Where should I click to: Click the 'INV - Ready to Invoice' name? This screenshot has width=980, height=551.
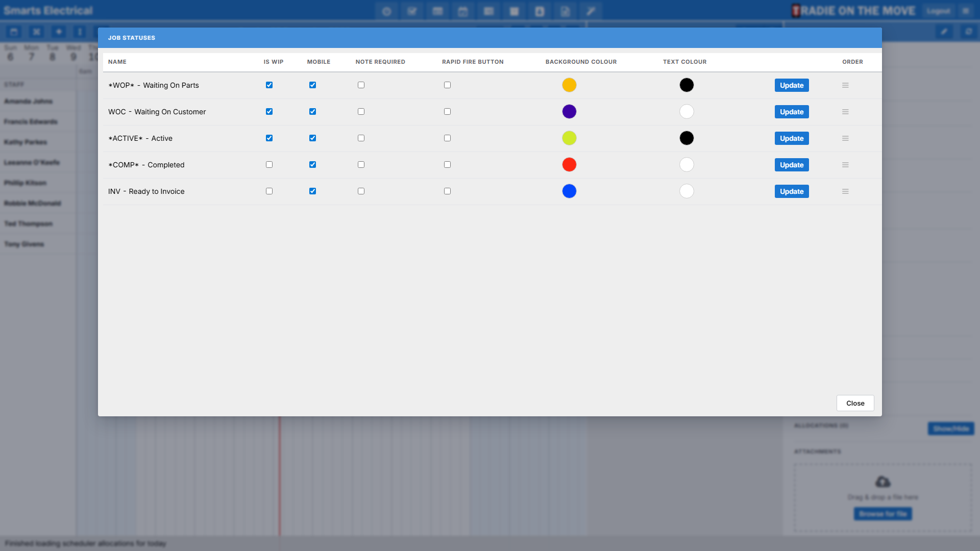[146, 191]
